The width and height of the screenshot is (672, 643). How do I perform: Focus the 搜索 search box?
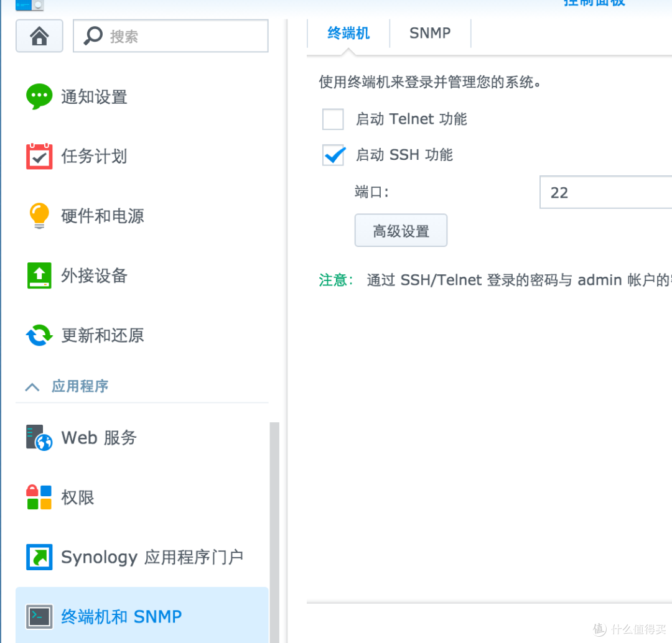point(170,36)
